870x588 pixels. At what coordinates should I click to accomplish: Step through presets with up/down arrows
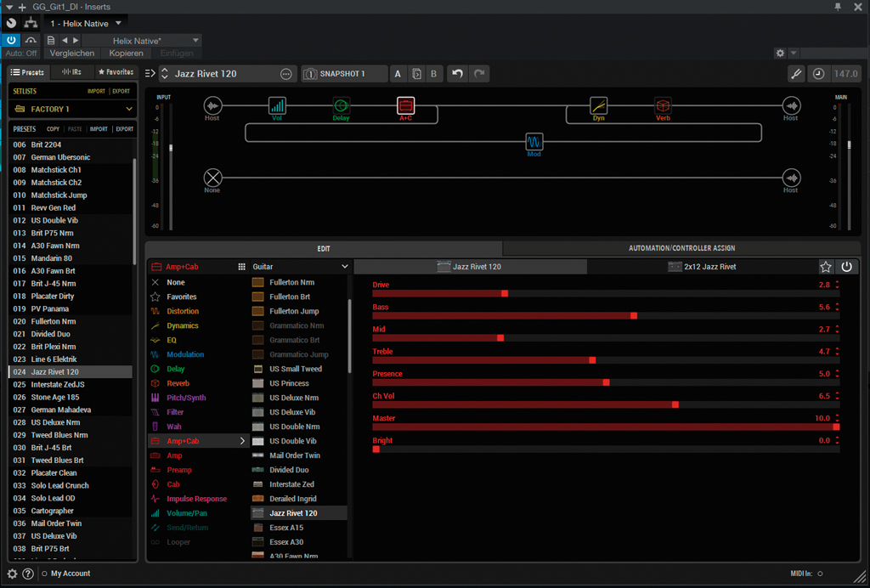[x=164, y=74]
